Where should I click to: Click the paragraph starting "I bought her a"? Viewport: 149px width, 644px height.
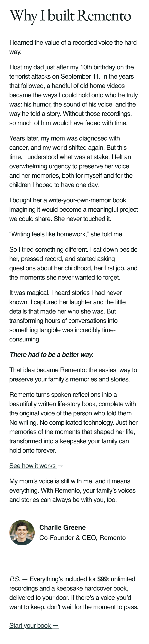pos(74,210)
